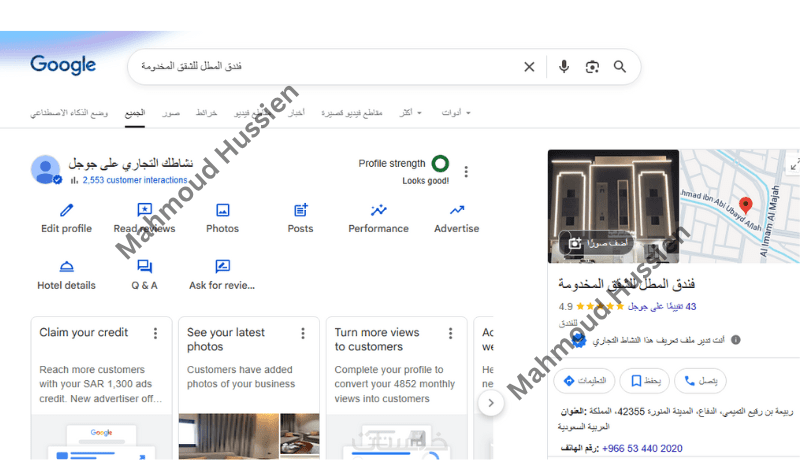Click the Save bookmark button
The width and height of the screenshot is (800, 460).
(x=644, y=381)
